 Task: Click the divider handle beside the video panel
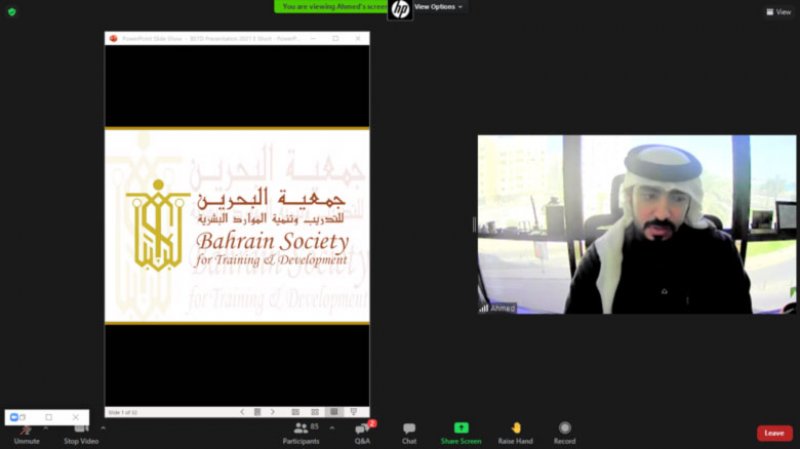474,224
